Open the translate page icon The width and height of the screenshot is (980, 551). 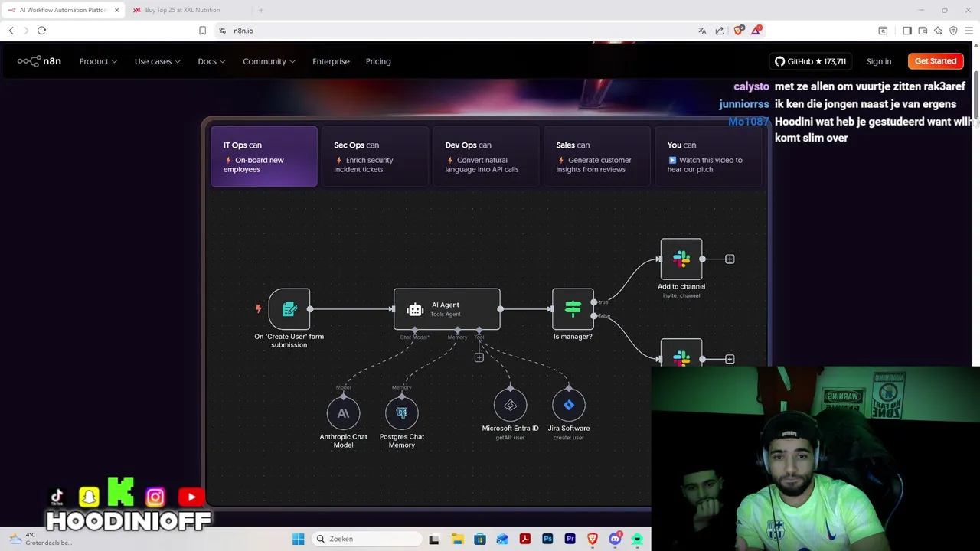click(x=702, y=31)
